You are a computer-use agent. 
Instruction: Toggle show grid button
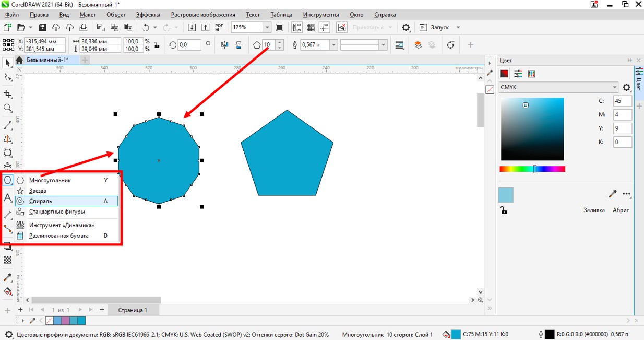[311, 27]
